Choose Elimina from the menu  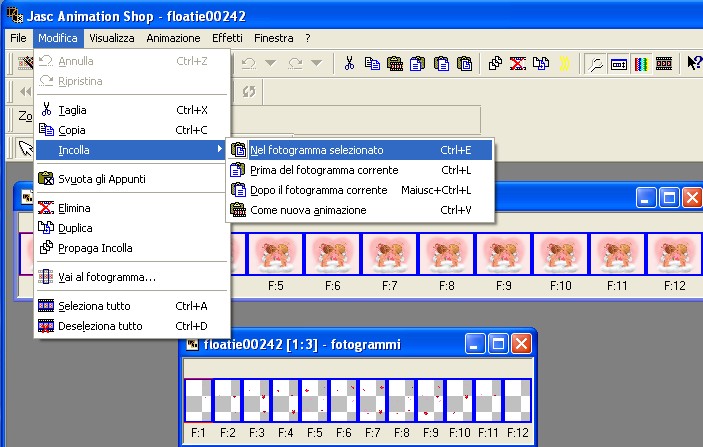132,208
